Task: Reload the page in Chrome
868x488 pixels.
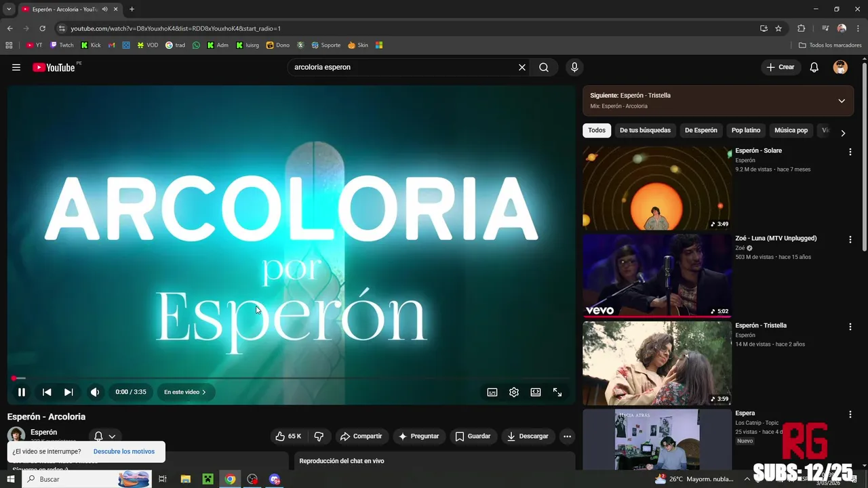Action: click(42, 28)
